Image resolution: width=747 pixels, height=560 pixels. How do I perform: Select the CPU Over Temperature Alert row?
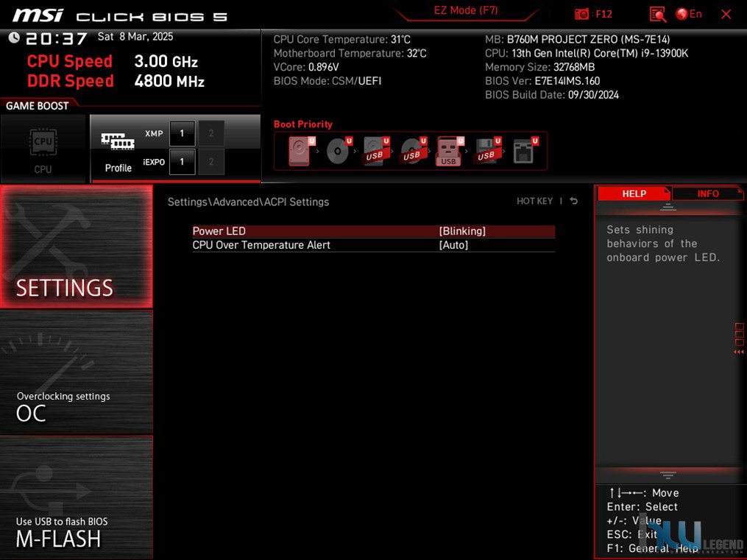tap(374, 245)
